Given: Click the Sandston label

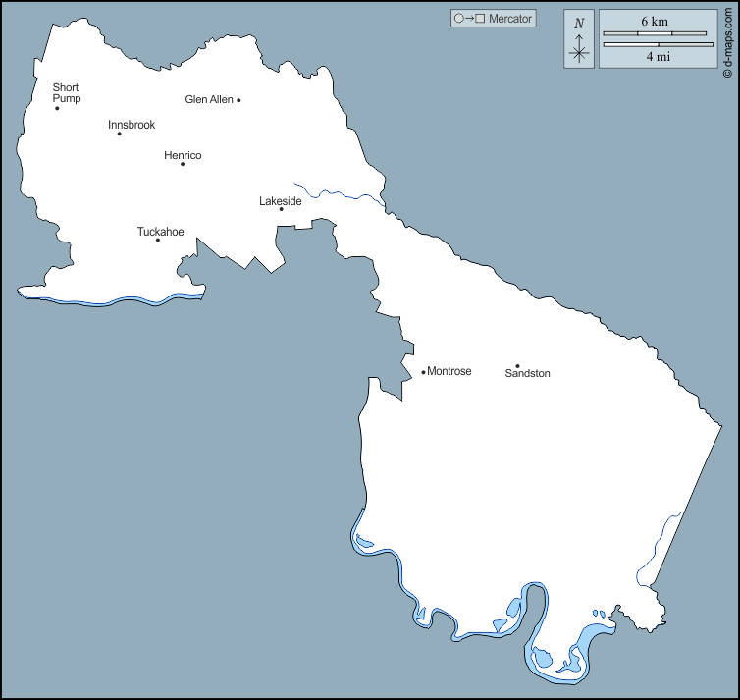Looking at the screenshot, I should click(x=527, y=373).
